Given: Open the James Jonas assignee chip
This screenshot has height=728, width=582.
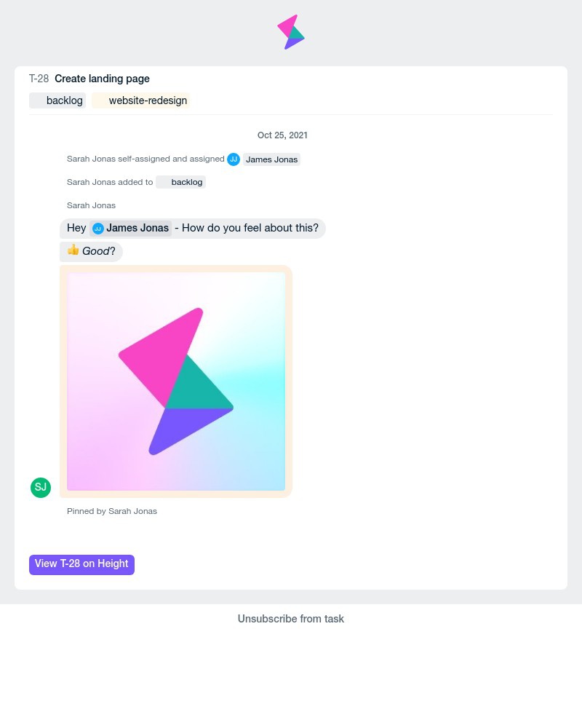Looking at the screenshot, I should point(271,159).
